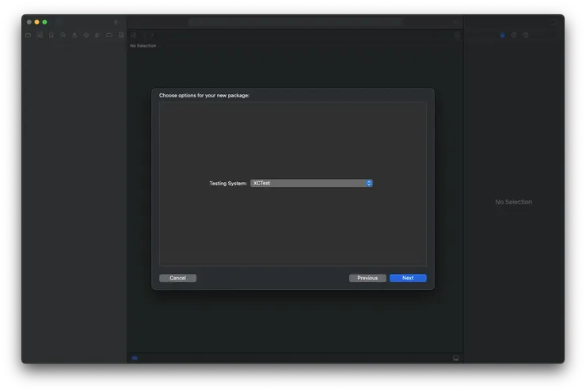
Task: Open the Test navigator checkmark icon
Action: (x=86, y=35)
